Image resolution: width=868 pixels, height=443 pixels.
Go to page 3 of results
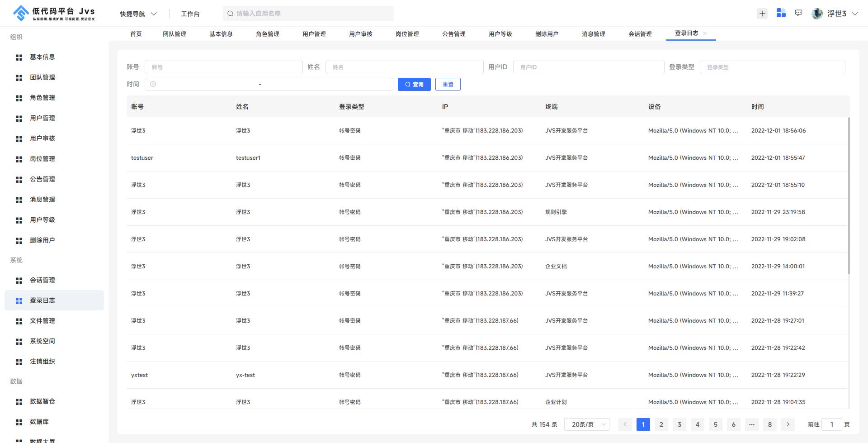point(679,424)
